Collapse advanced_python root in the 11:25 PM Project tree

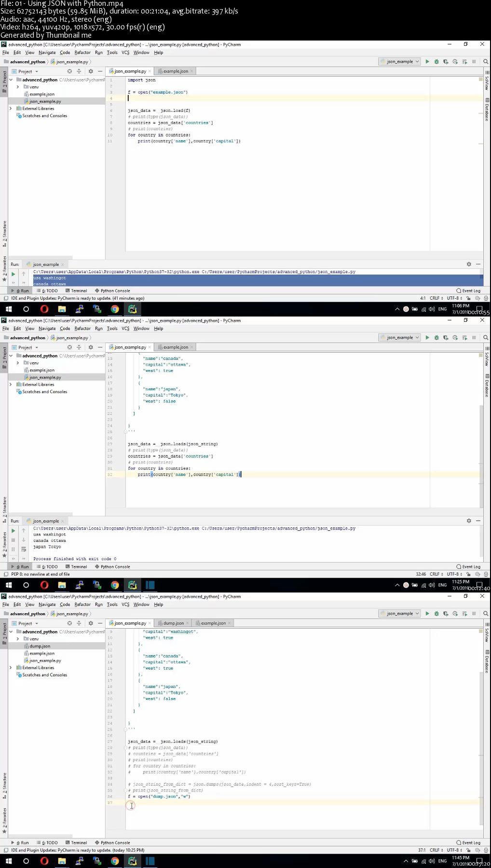point(11,356)
